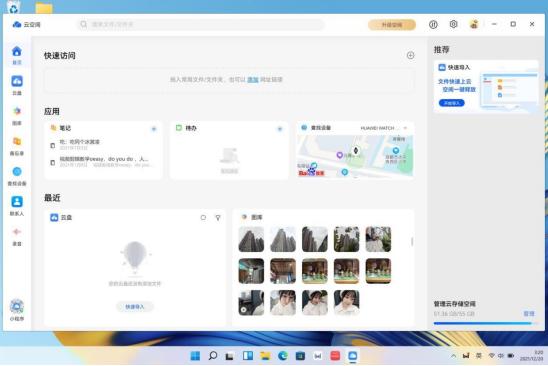Screen dimensions: 548x366
Task: Click the refresh icon in 云盘 card
Action: pos(203,217)
